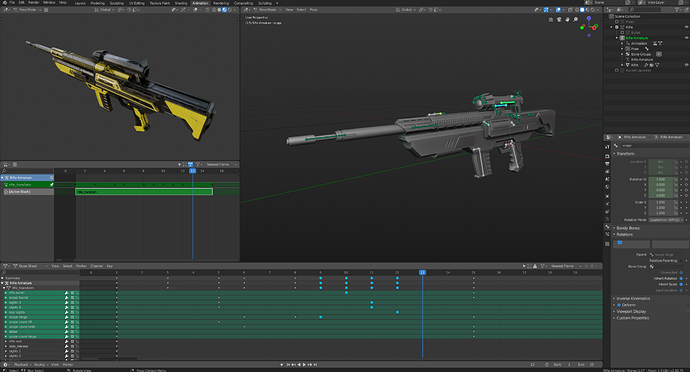Open Global orientation dropdown in left viewport
The image size is (690, 372).
105,9
